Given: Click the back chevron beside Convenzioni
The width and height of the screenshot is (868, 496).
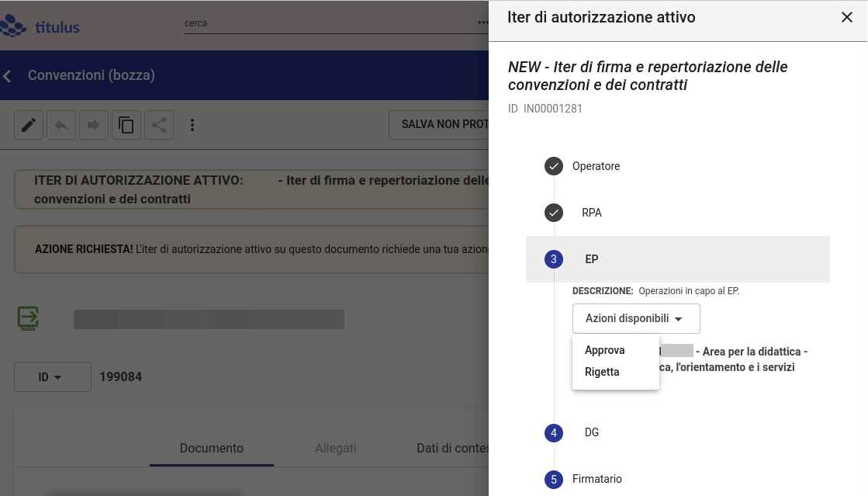Looking at the screenshot, I should click(x=8, y=76).
